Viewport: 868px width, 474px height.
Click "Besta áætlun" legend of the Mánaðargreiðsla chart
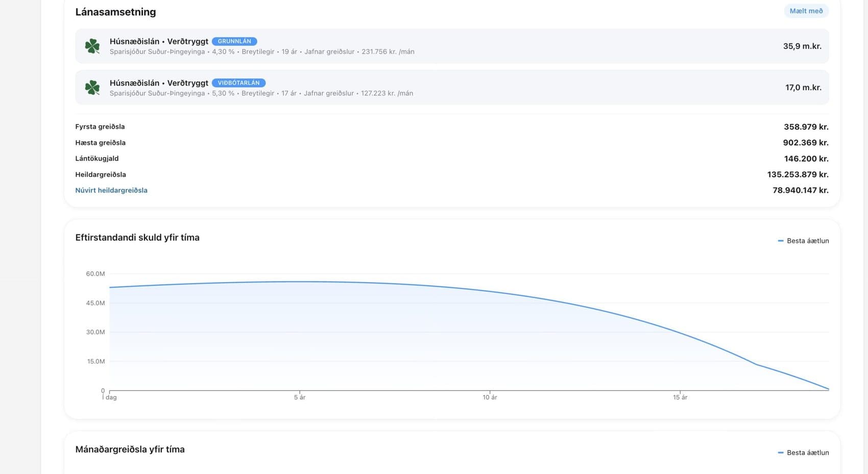tap(808, 453)
